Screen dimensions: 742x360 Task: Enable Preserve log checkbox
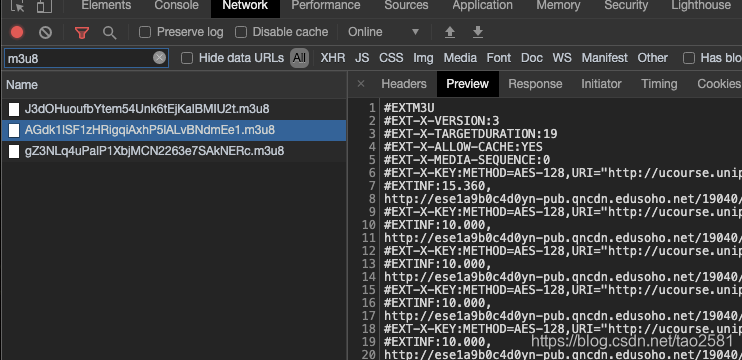pos(145,32)
